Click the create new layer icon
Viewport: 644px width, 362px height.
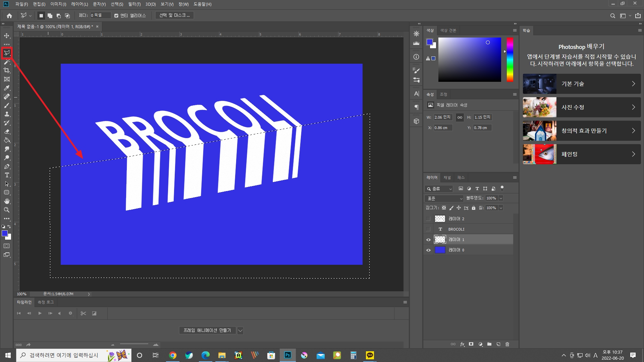[x=498, y=344]
